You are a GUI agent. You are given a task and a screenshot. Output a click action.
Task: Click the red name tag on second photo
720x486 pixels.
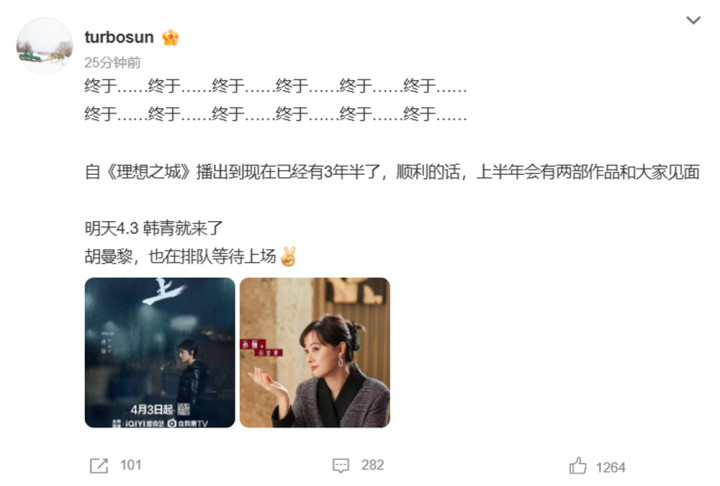pos(261,348)
